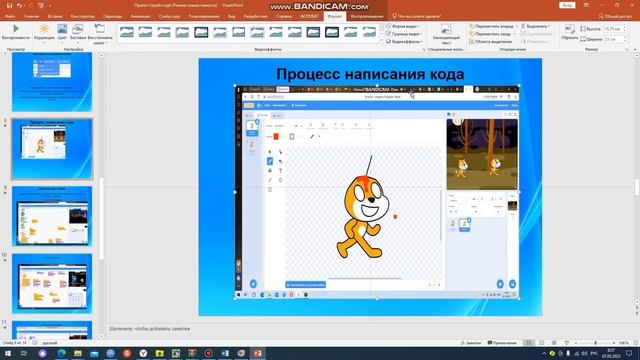Start slideshow from status bar icon
The height and width of the screenshot is (360, 640).
pyautogui.click(x=567, y=343)
